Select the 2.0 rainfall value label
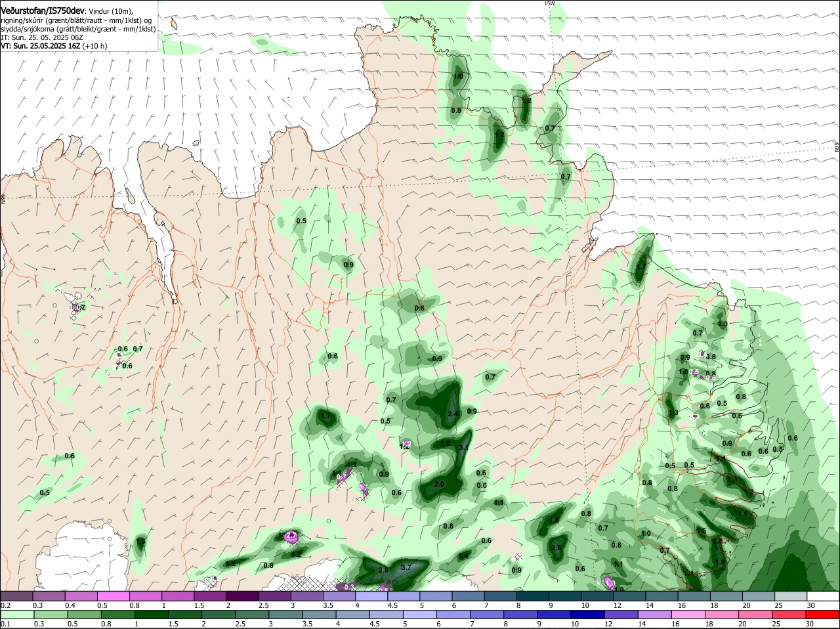The image size is (840, 629). tap(439, 484)
